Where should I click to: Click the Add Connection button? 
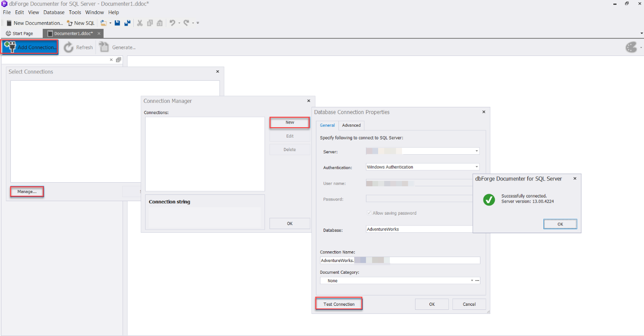(30, 47)
